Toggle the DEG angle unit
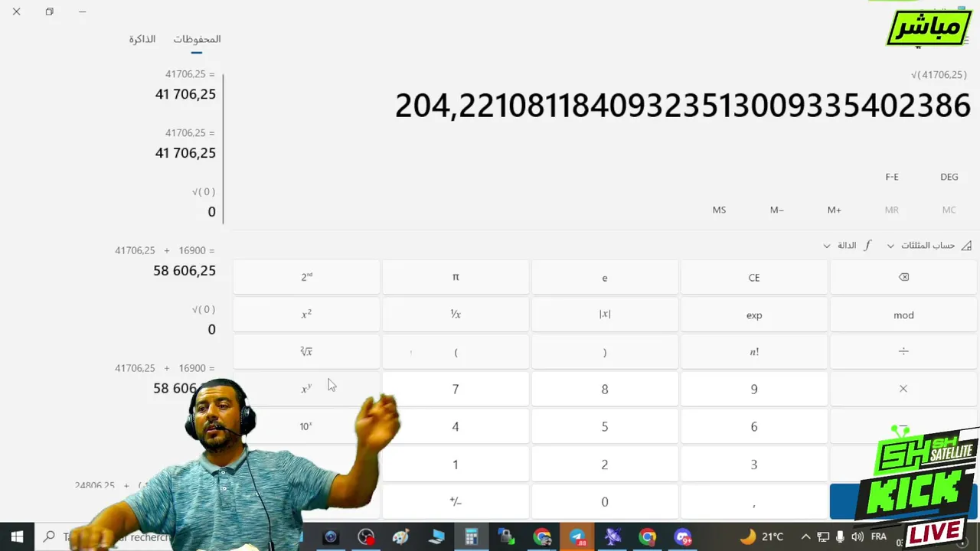The height and width of the screenshot is (551, 980). (949, 177)
